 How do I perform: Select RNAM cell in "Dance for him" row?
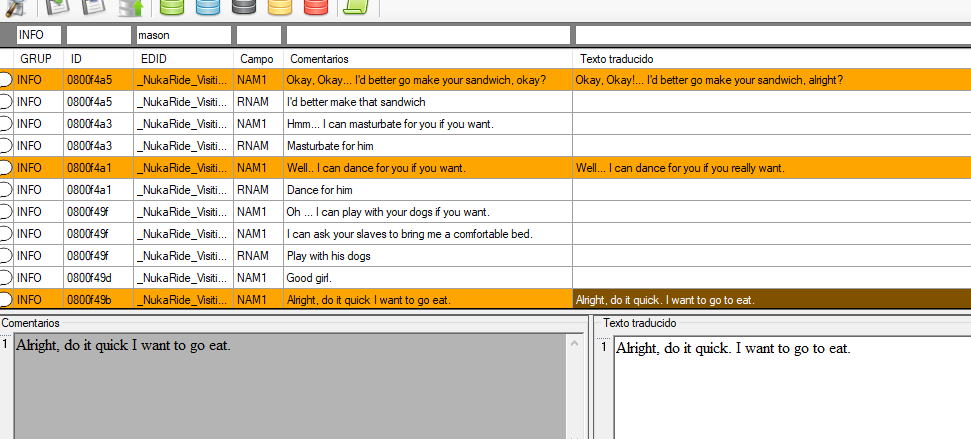258,189
